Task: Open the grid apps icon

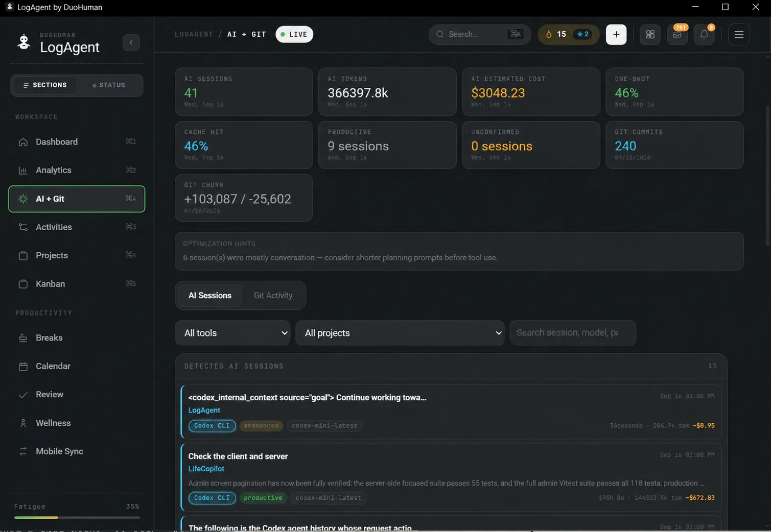Action: (x=650, y=34)
